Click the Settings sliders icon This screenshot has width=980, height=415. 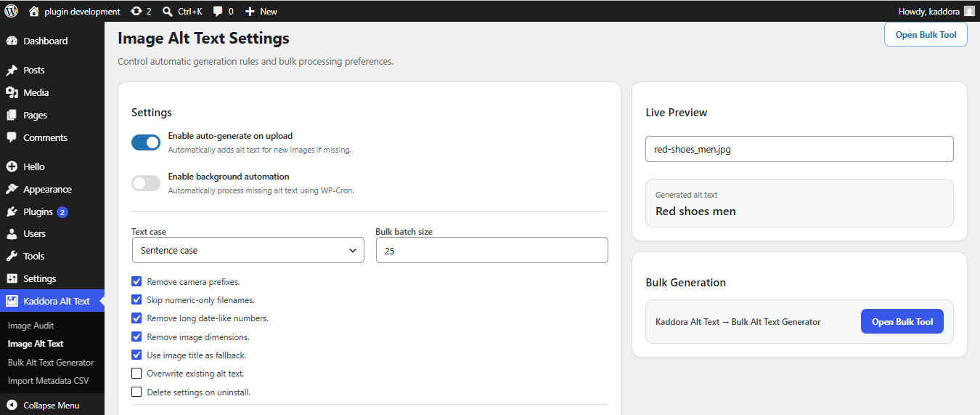12,278
